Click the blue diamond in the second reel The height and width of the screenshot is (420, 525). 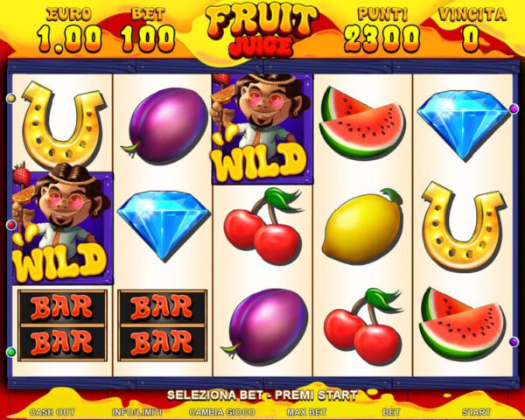pos(164,225)
